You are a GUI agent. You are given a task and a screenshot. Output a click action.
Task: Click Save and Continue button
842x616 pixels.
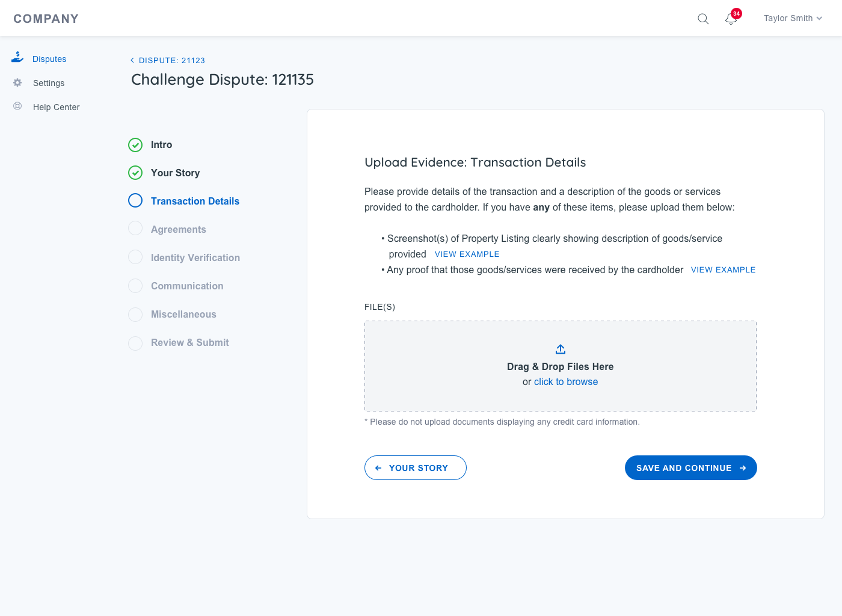[690, 468]
